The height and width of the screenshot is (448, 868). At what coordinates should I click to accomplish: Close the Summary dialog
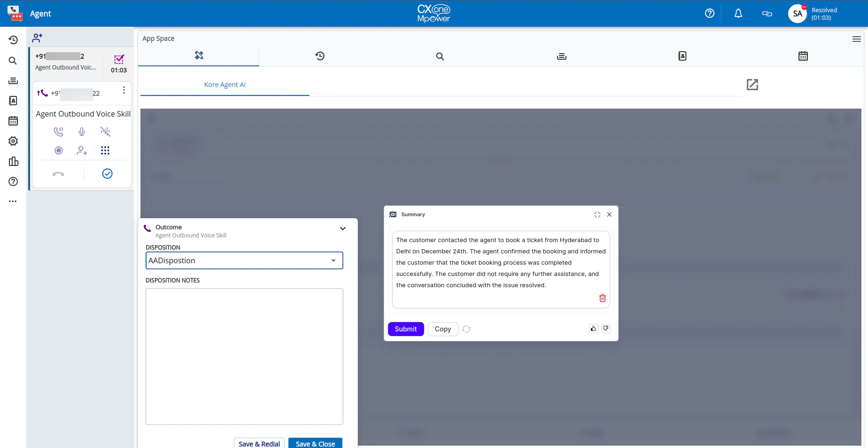coord(609,214)
